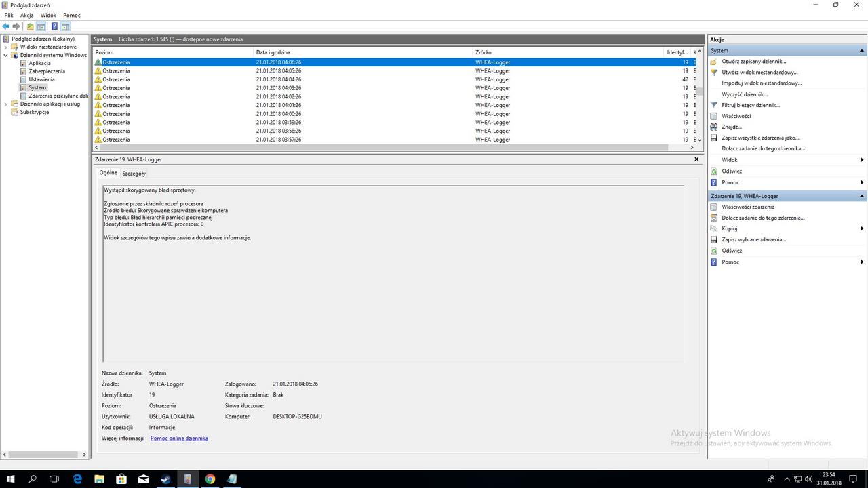
Task: Collapse Zdarzenie 19, WHEA-Logger actions section
Action: [862, 196]
